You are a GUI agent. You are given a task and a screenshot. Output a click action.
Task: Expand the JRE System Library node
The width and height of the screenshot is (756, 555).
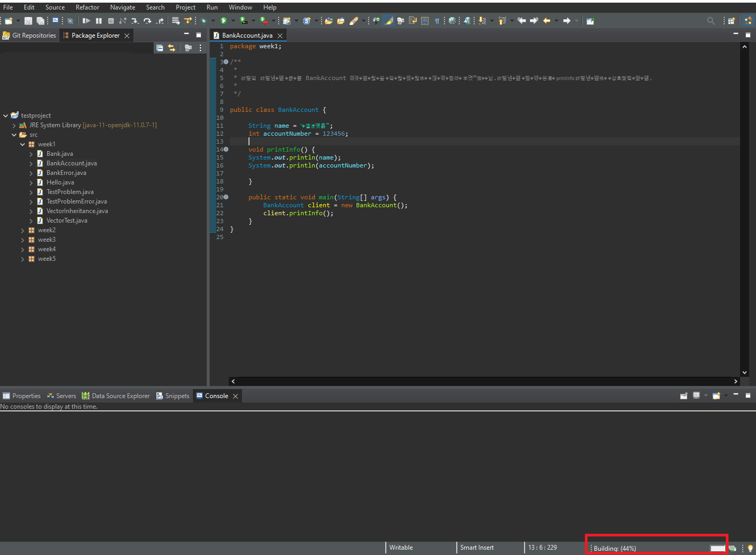14,125
